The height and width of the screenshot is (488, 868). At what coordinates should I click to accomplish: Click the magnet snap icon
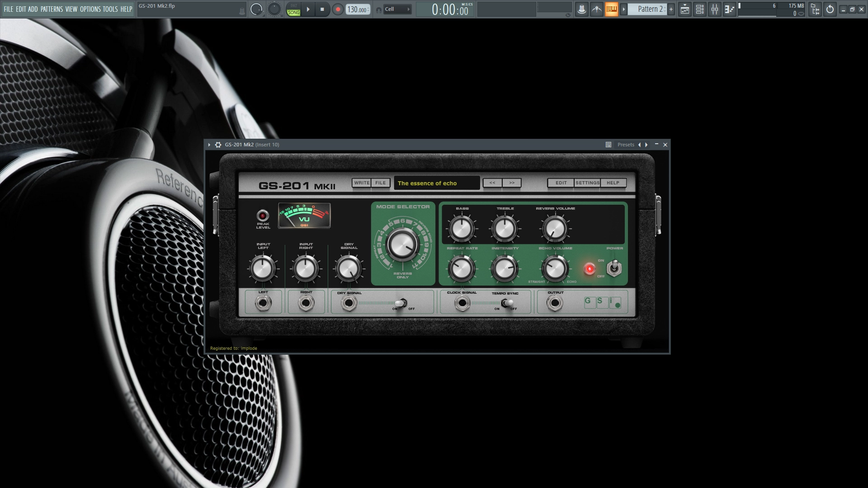pos(378,9)
